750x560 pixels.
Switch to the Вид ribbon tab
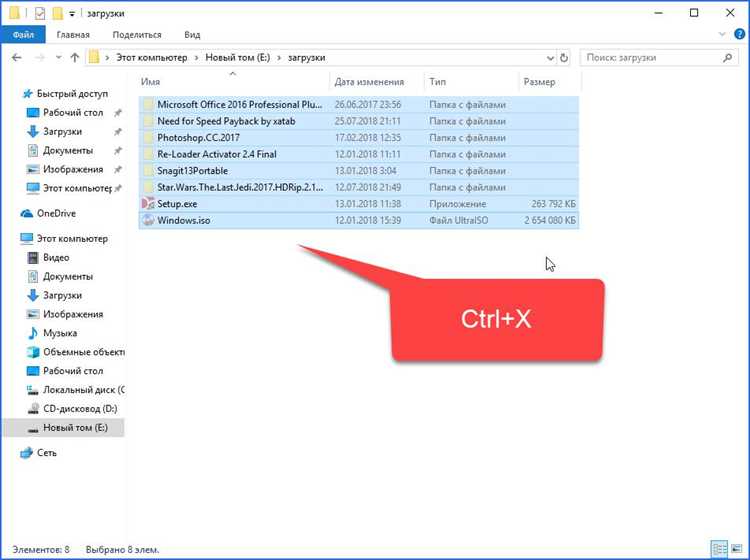(x=192, y=35)
